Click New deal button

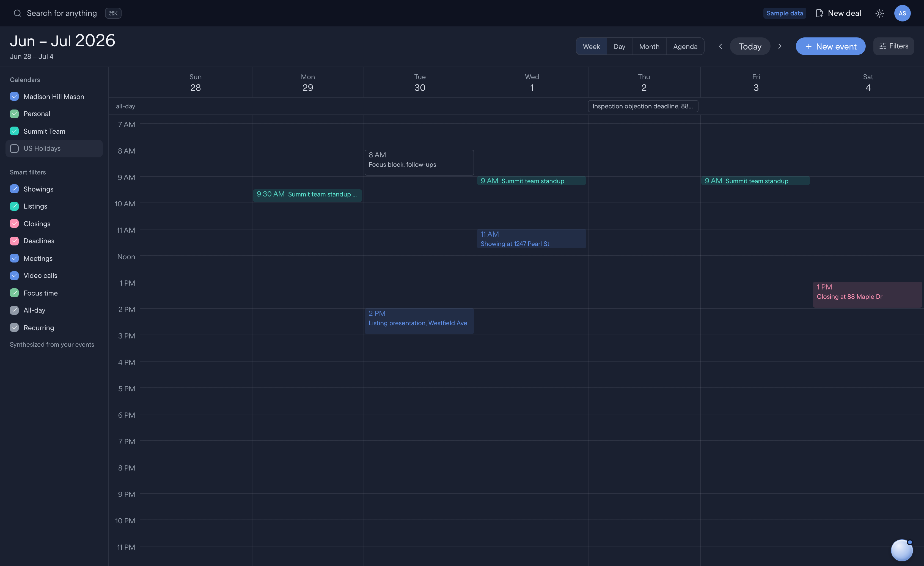[838, 13]
